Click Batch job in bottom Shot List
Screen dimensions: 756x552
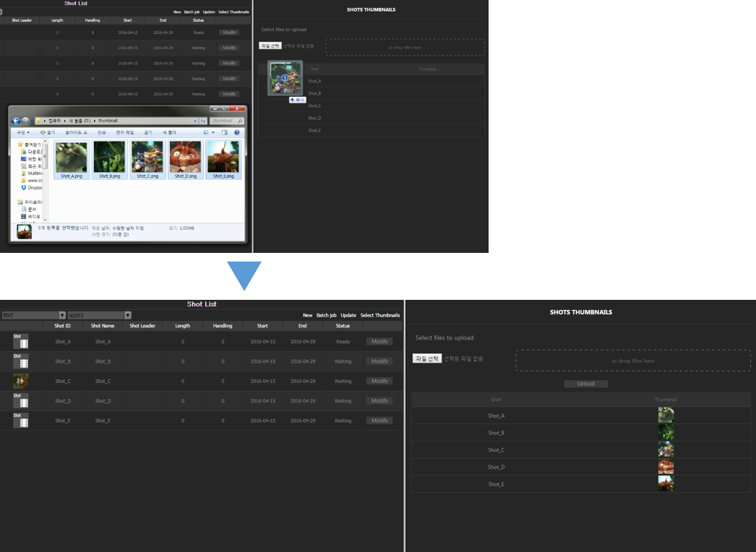[x=327, y=316]
